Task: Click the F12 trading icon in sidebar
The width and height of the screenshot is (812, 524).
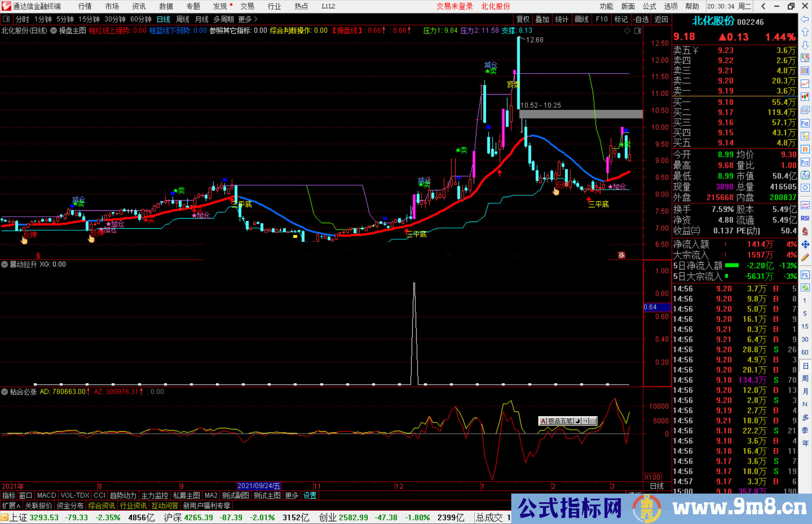Action: pos(805,162)
